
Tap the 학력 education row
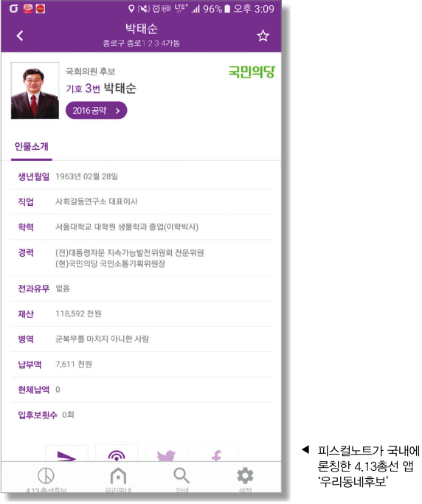142,227
